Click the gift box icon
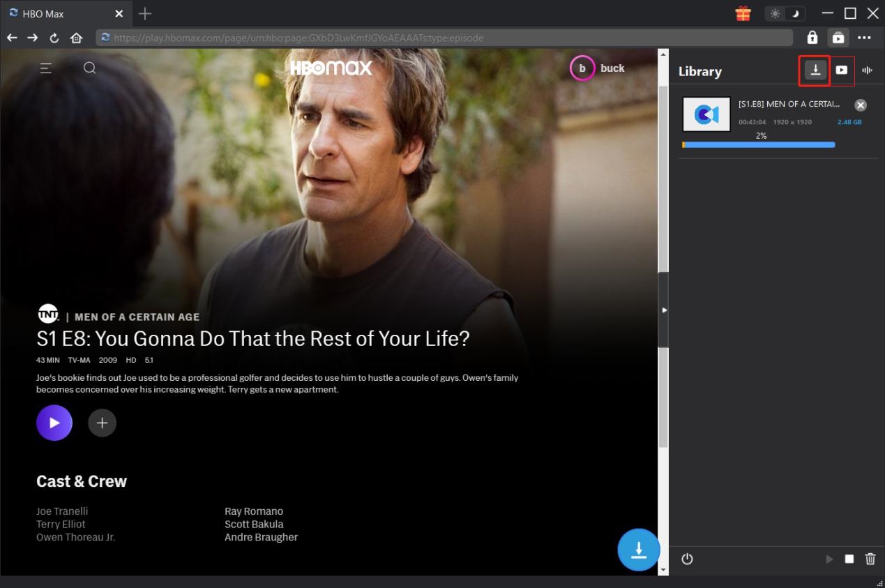Viewport: 885px width, 588px height. pos(743,14)
